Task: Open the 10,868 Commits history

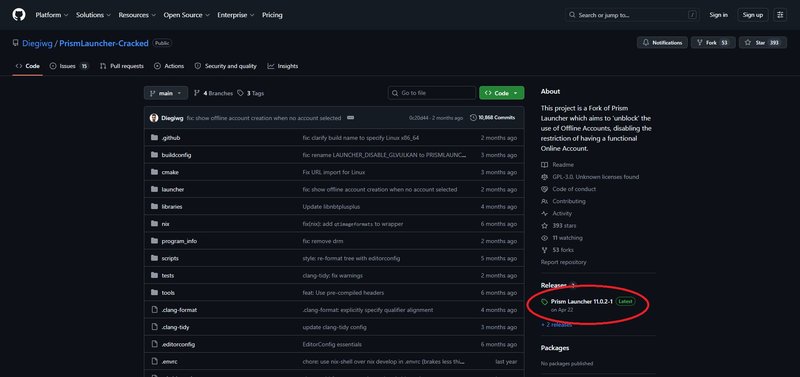Action: (492, 118)
